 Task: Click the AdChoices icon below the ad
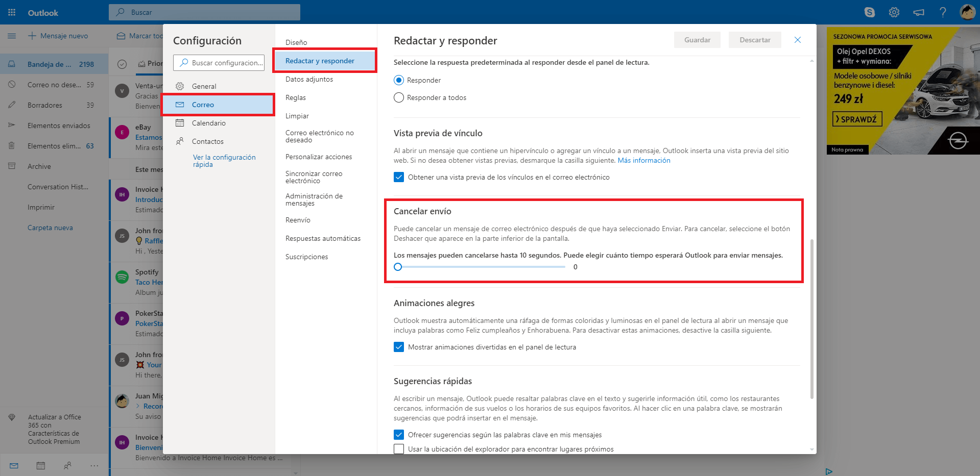[829, 471]
